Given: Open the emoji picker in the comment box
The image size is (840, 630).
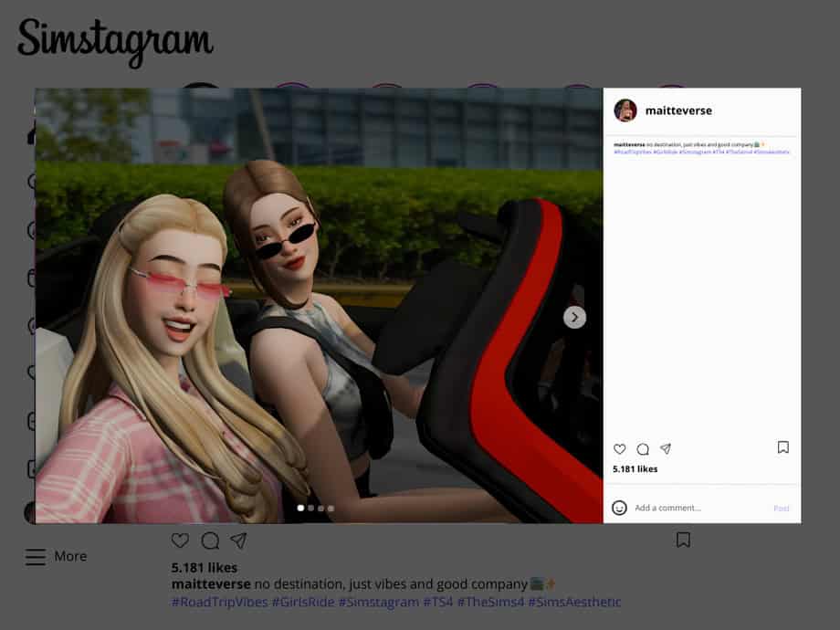Looking at the screenshot, I should (620, 508).
